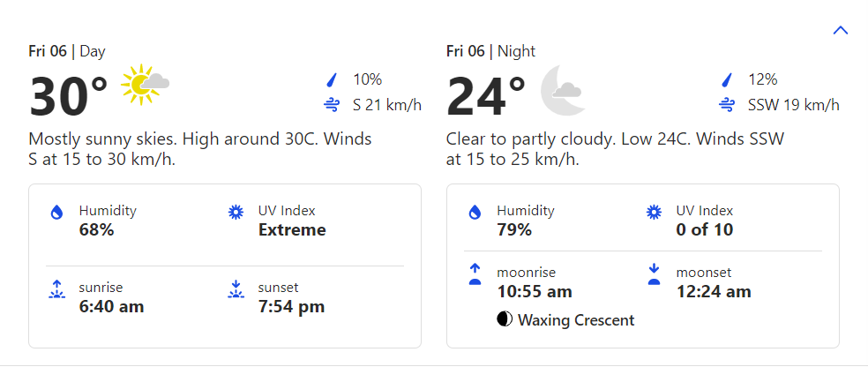This screenshot has width=868, height=367.
Task: Click the daytime UV Index sun icon
Action: [236, 213]
